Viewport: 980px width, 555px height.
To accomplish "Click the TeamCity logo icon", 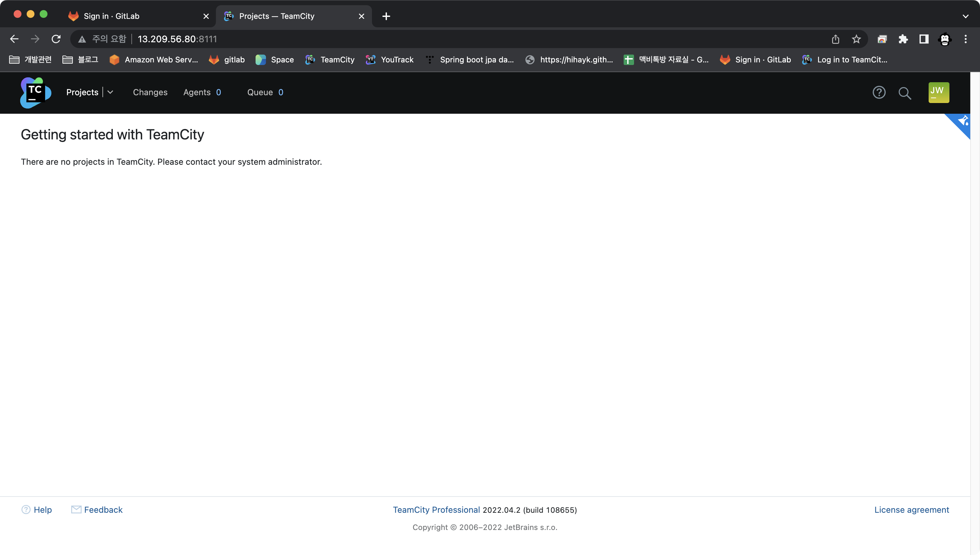I will coord(35,93).
